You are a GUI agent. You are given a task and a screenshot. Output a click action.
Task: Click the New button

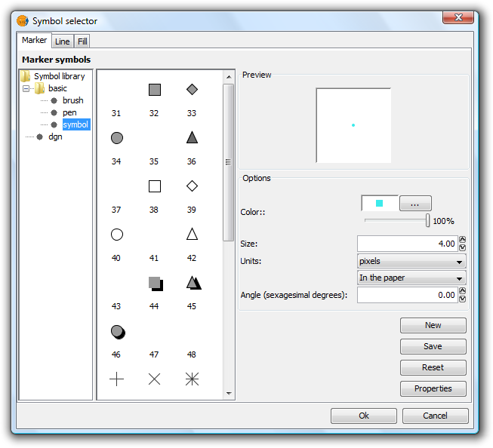[x=433, y=325]
